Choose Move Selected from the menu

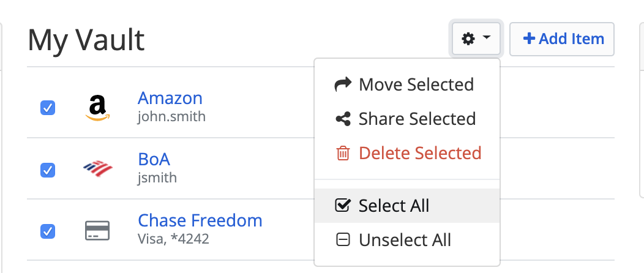coord(416,84)
